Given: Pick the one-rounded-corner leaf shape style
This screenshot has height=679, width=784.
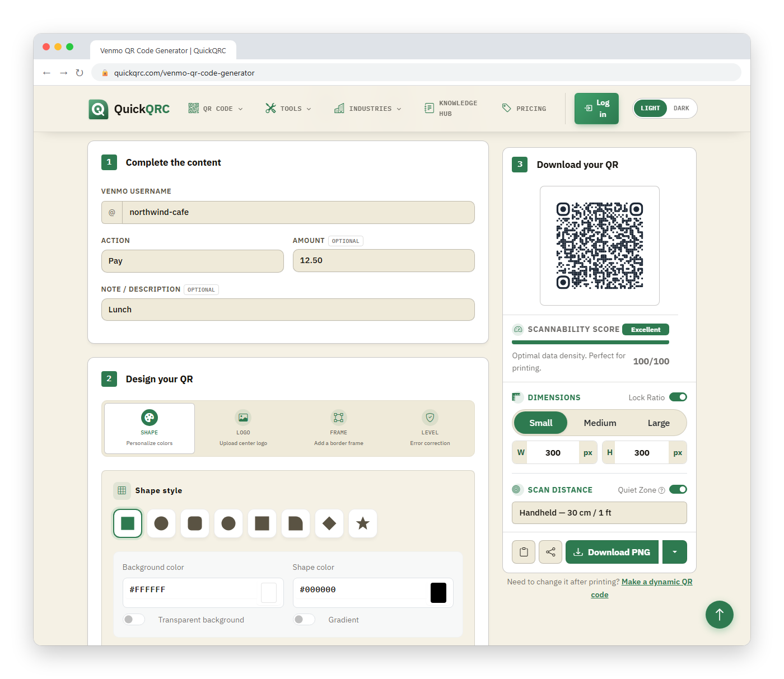Looking at the screenshot, I should [296, 523].
